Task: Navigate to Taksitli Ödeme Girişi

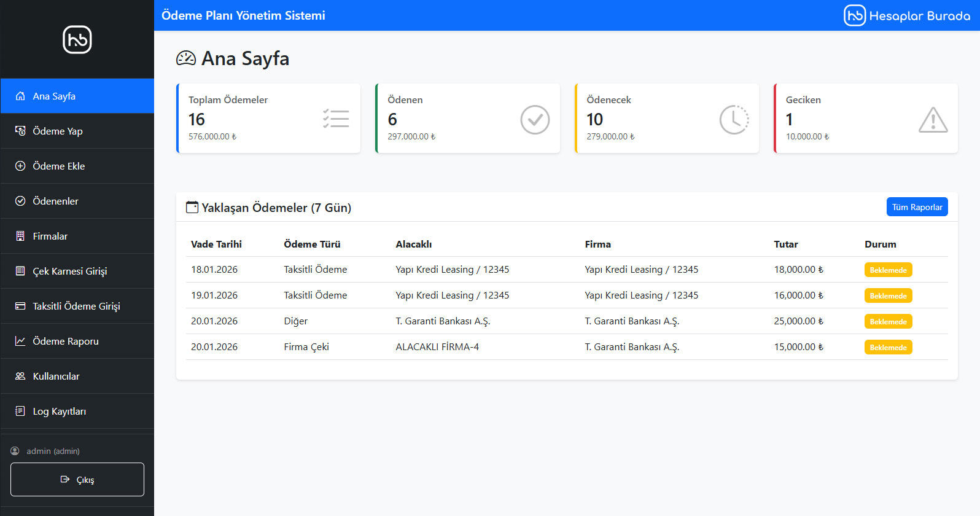Action: pyautogui.click(x=76, y=306)
